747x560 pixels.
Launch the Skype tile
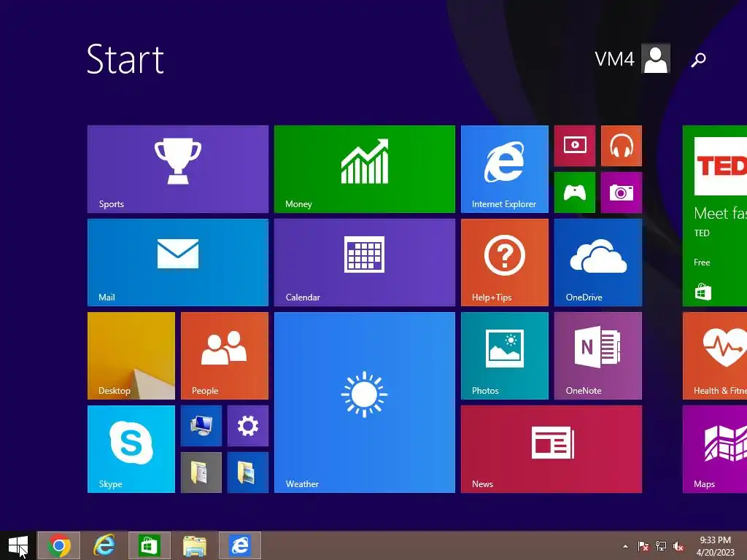[131, 449]
